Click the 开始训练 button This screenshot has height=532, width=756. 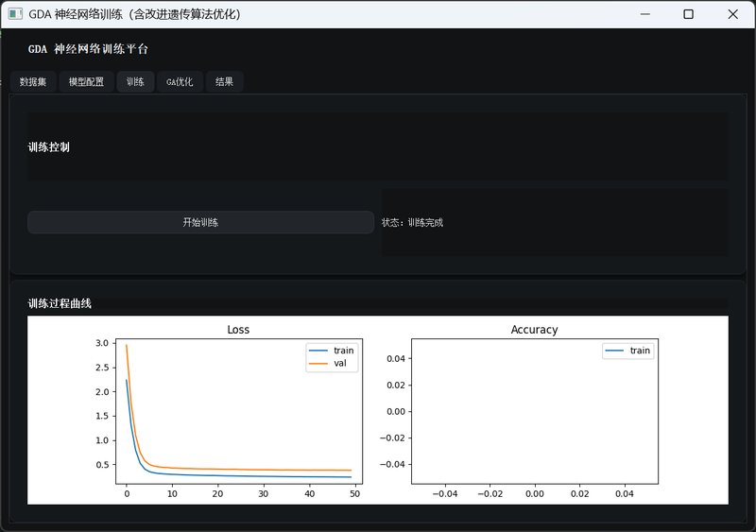point(200,222)
